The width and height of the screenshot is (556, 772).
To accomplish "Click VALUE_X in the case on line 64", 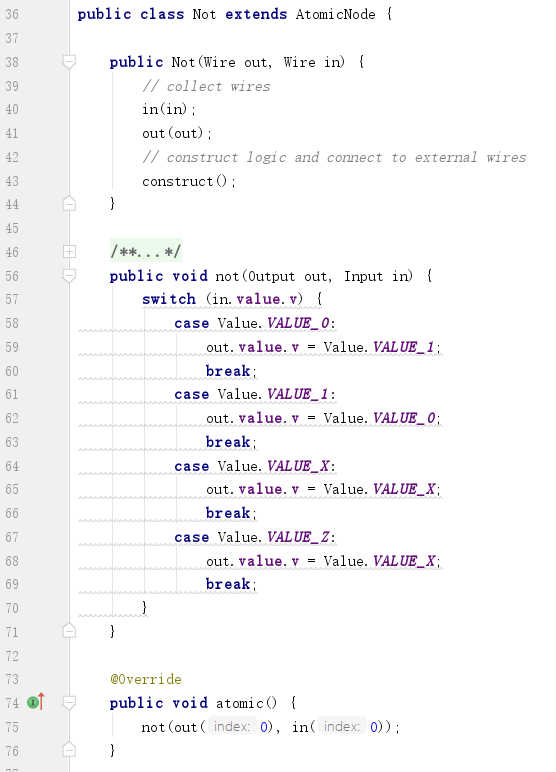I will 298,465.
